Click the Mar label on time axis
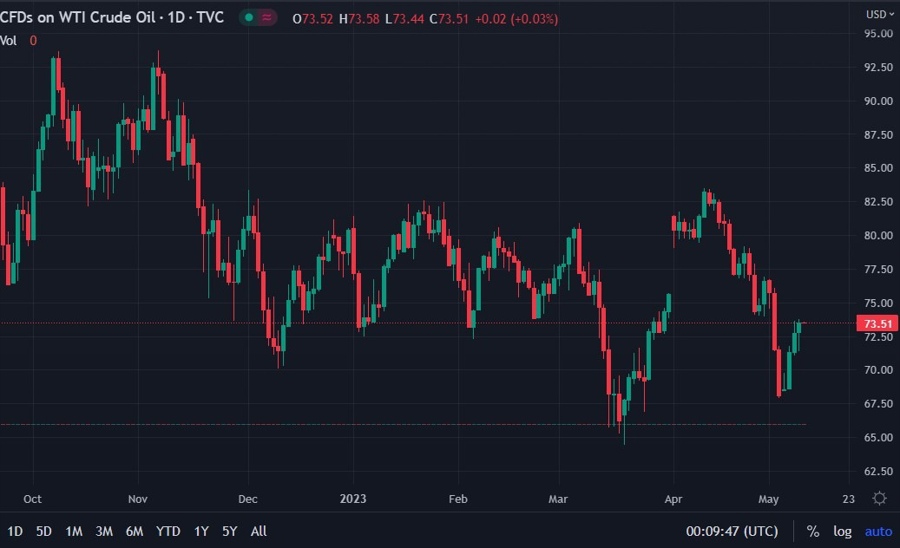 (x=558, y=499)
